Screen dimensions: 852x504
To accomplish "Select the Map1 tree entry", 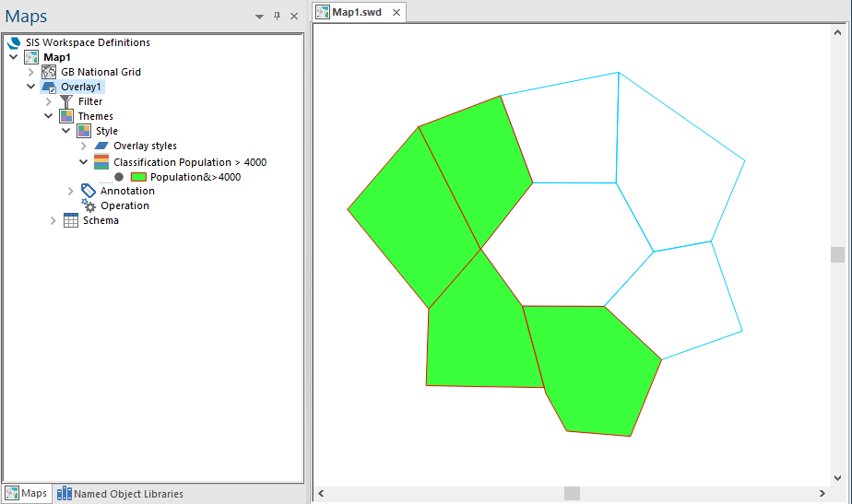I will [x=57, y=57].
